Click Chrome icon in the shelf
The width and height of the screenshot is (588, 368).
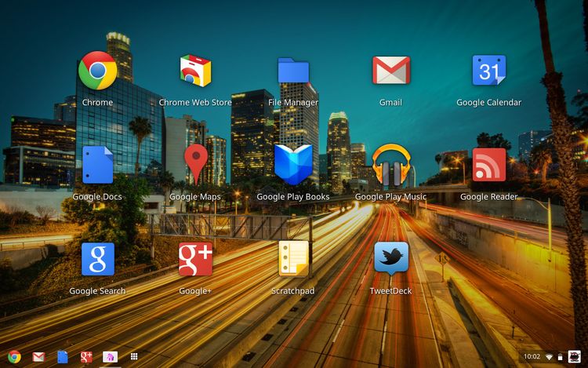tap(14, 357)
